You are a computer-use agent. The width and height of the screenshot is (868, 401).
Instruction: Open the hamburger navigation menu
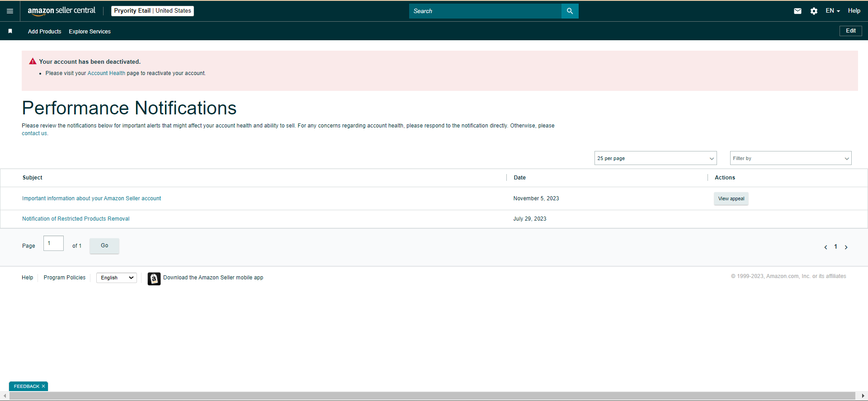coord(10,11)
